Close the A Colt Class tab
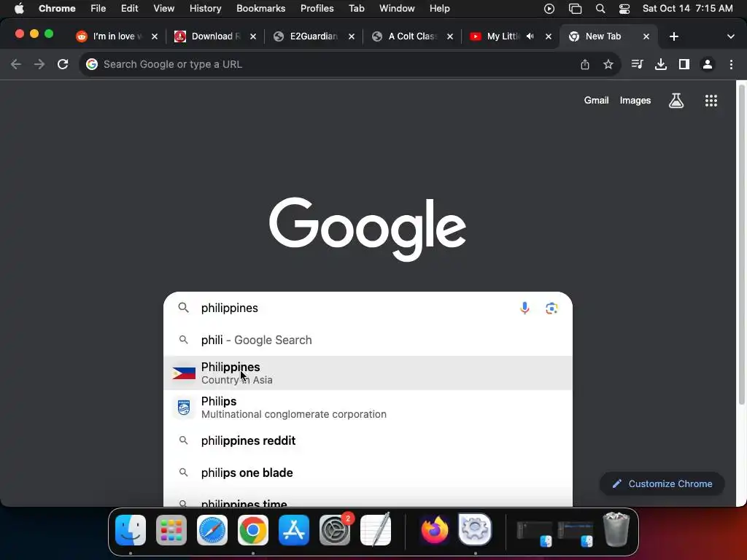This screenshot has height=560, width=747. (449, 36)
